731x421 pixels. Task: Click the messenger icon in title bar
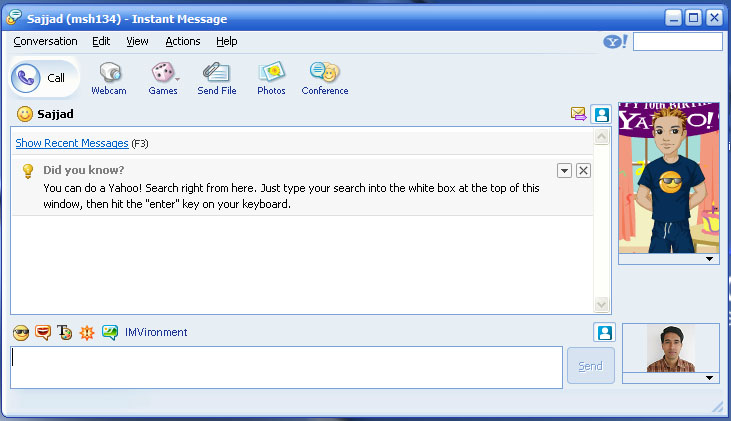point(14,17)
